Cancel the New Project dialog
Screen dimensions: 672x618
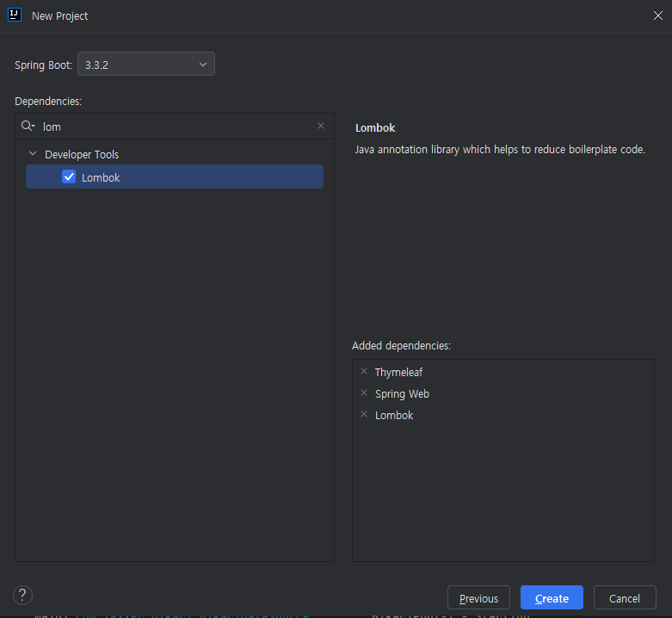(625, 597)
